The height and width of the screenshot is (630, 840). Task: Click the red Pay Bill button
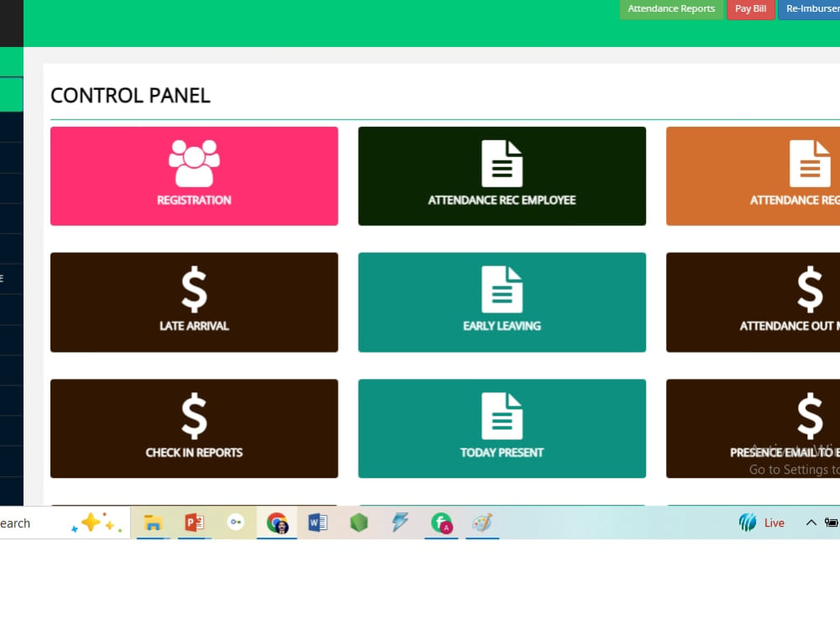(x=750, y=9)
